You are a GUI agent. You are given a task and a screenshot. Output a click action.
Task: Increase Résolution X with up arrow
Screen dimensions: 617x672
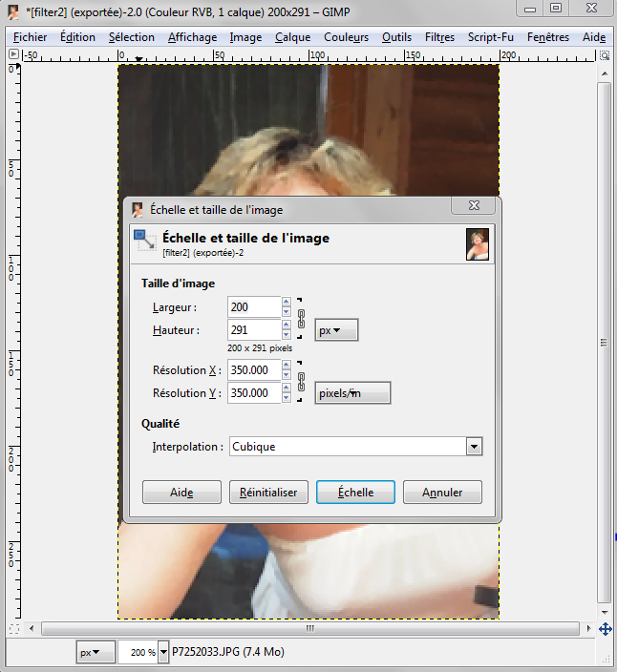point(287,365)
